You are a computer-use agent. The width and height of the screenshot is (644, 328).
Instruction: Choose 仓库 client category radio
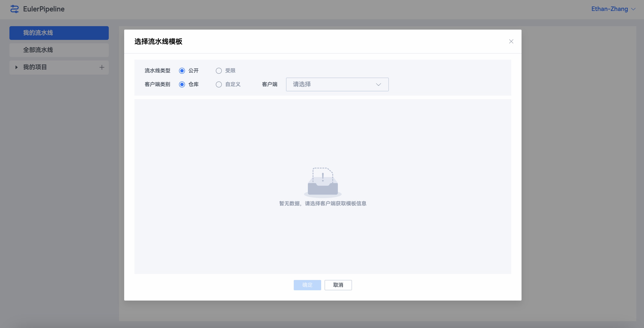click(x=182, y=84)
